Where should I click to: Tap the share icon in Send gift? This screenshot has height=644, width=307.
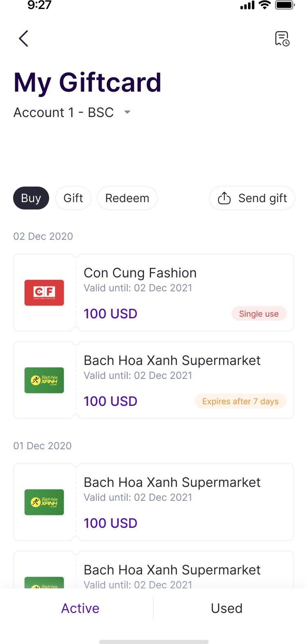click(224, 198)
